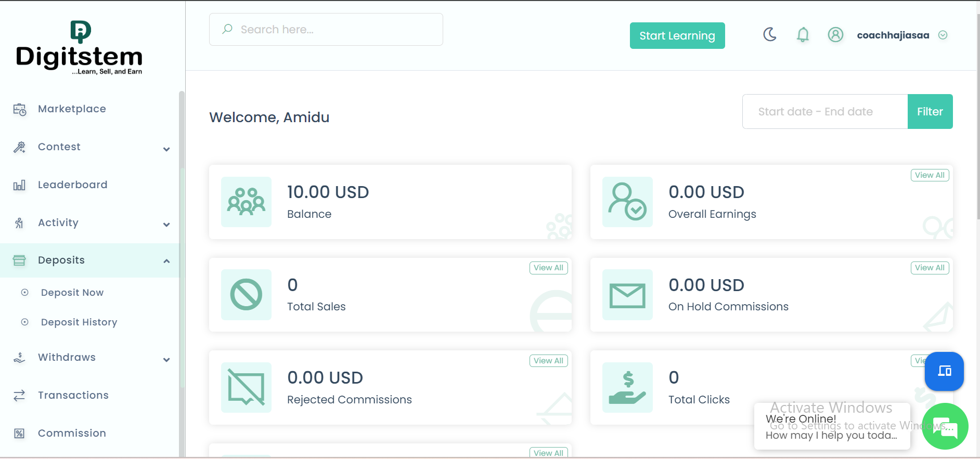
Task: Click the bullet icon beside Deposit Now
Action: (24, 292)
